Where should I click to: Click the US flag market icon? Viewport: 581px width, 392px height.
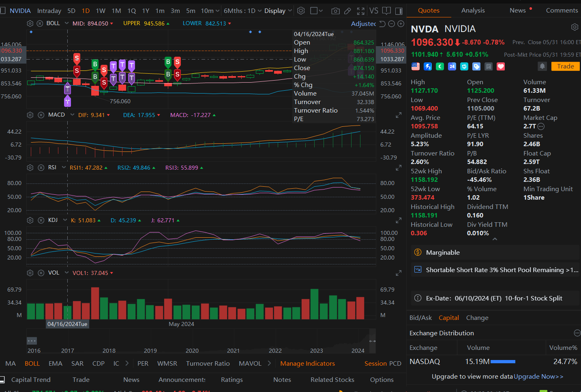(x=416, y=66)
